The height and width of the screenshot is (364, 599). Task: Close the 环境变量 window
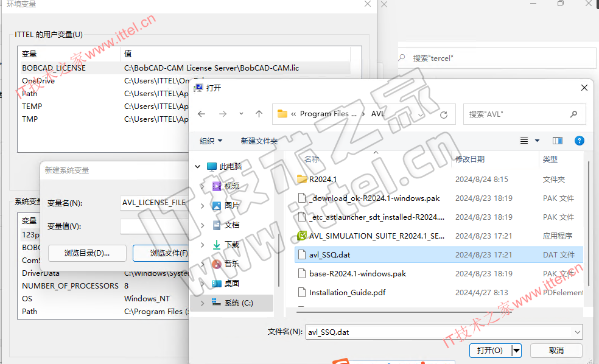[x=368, y=4]
